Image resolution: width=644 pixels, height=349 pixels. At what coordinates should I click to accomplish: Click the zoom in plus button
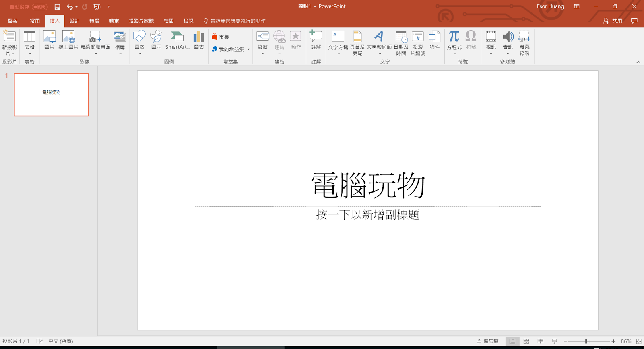(x=613, y=341)
